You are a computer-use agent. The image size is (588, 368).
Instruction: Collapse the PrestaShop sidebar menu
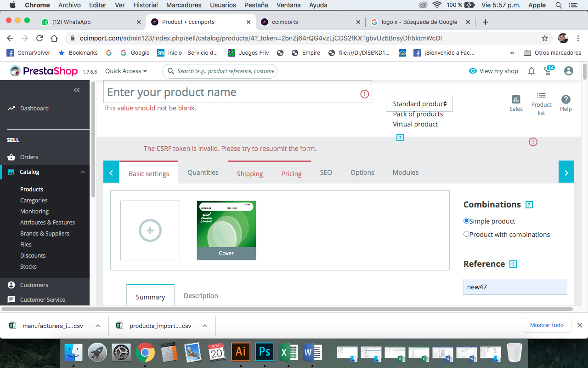click(x=77, y=90)
